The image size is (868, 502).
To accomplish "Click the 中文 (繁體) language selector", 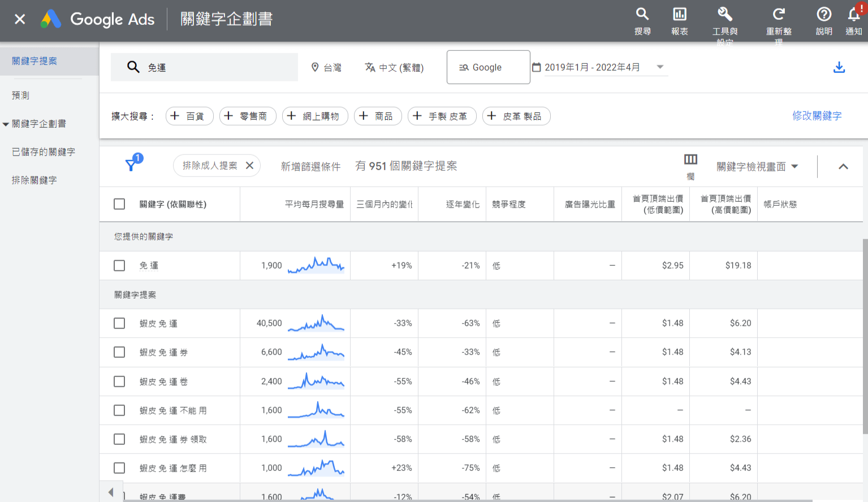I will coord(394,67).
